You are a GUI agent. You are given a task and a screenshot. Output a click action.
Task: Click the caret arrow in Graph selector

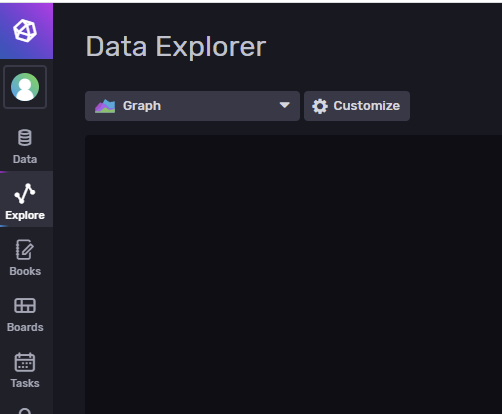[284, 105]
